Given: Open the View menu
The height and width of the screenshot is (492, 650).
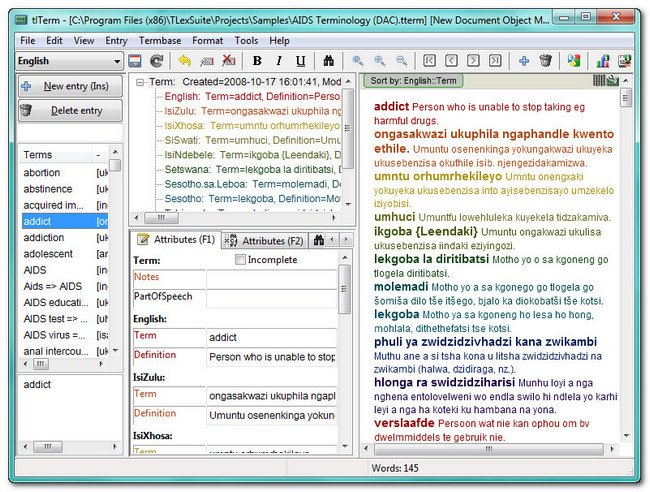Looking at the screenshot, I should [x=84, y=41].
